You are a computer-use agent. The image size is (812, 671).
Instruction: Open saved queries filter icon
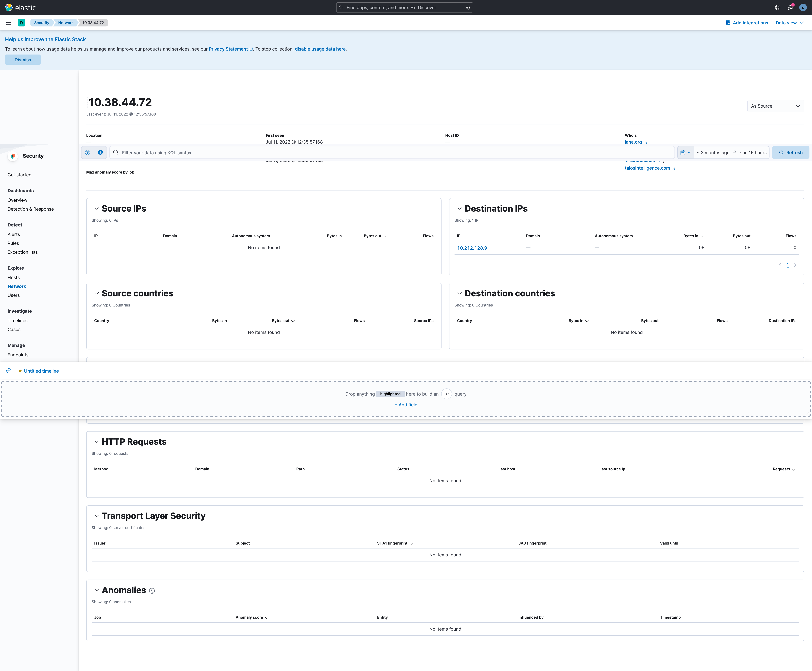[88, 153]
